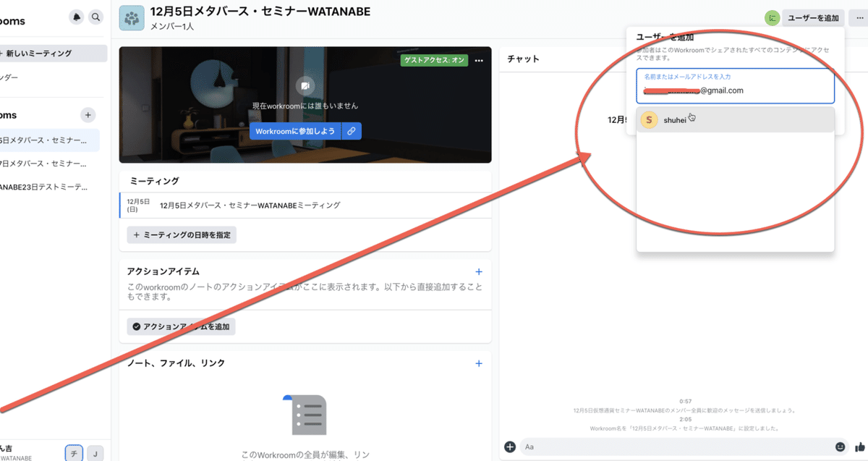Click the チャット panel heading
Viewport: 868px width, 461px height.
[524, 59]
